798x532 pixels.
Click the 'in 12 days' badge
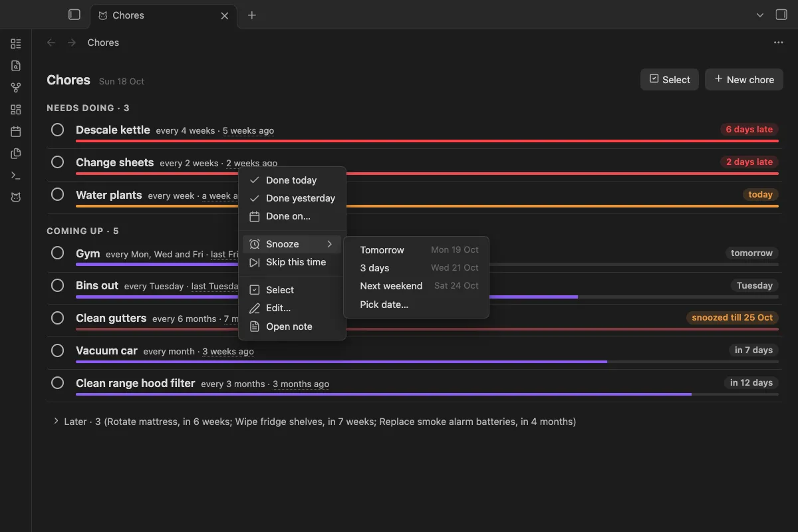751,383
